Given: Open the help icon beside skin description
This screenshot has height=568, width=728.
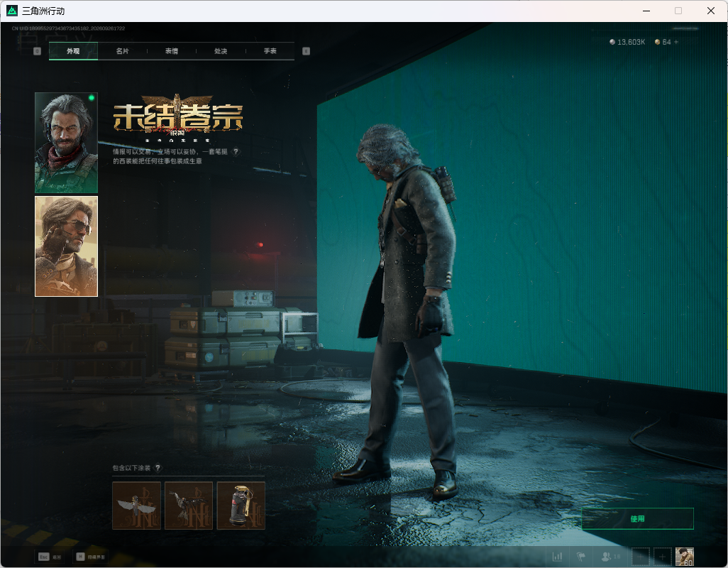Looking at the screenshot, I should tap(236, 151).
